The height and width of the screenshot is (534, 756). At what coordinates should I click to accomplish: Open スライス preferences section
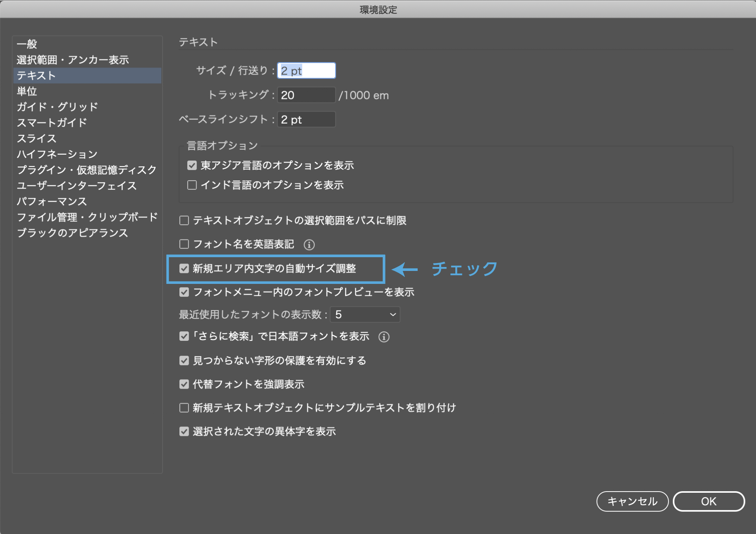coord(87,138)
